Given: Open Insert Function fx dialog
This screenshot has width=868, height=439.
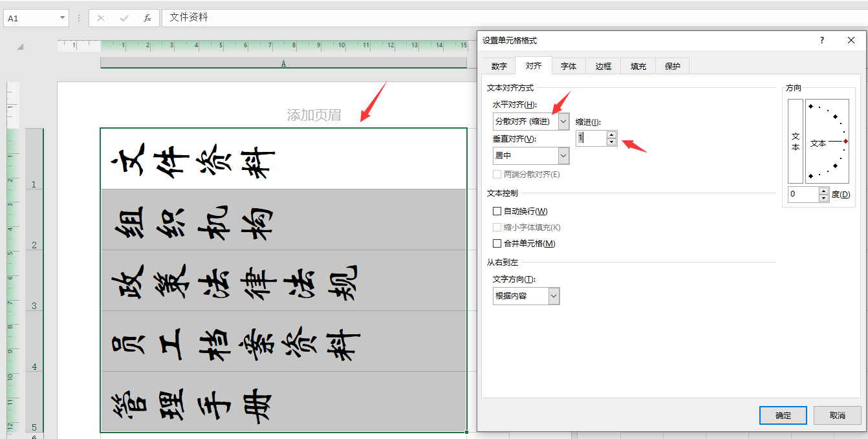Looking at the screenshot, I should point(147,18).
